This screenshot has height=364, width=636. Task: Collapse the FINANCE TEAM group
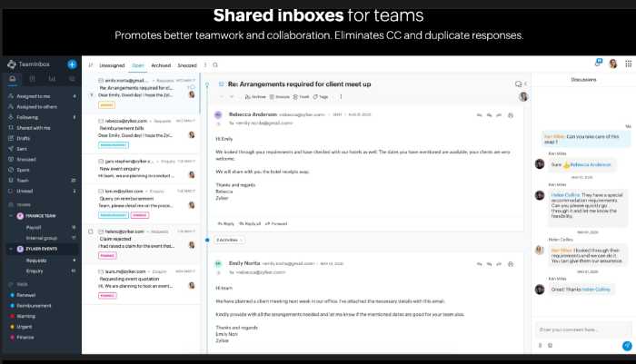click(x=11, y=216)
